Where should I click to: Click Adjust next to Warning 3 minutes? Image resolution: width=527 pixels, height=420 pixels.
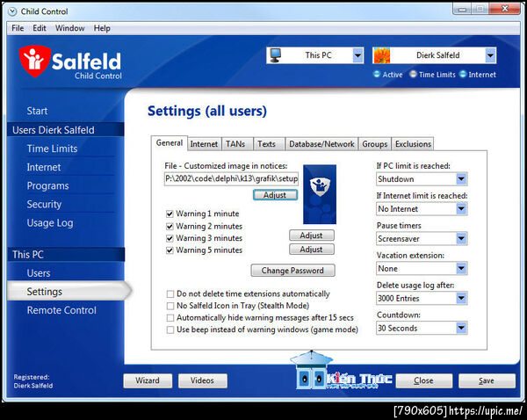[312, 235]
